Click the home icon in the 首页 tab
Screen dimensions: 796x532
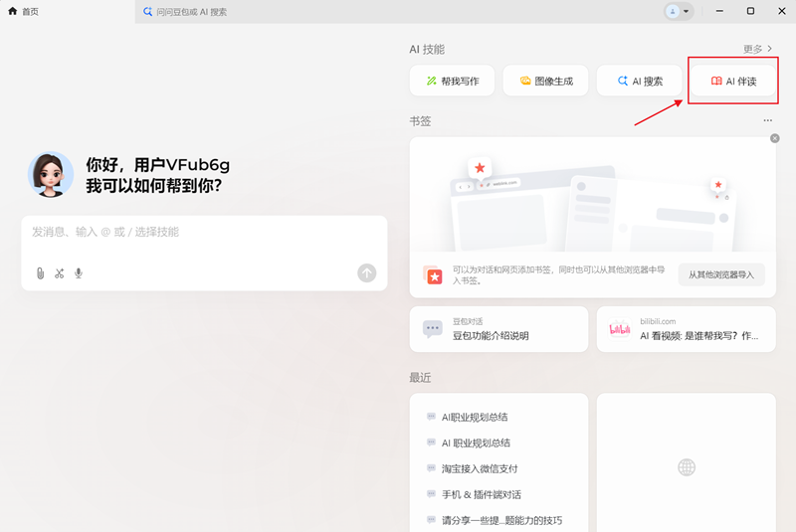point(12,11)
